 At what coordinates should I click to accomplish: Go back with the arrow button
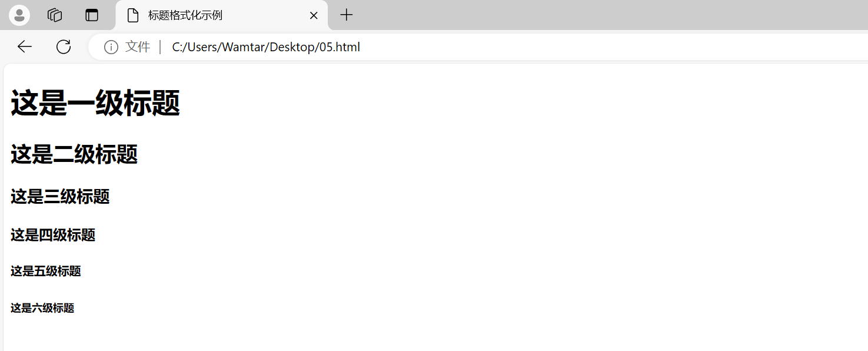[24, 47]
